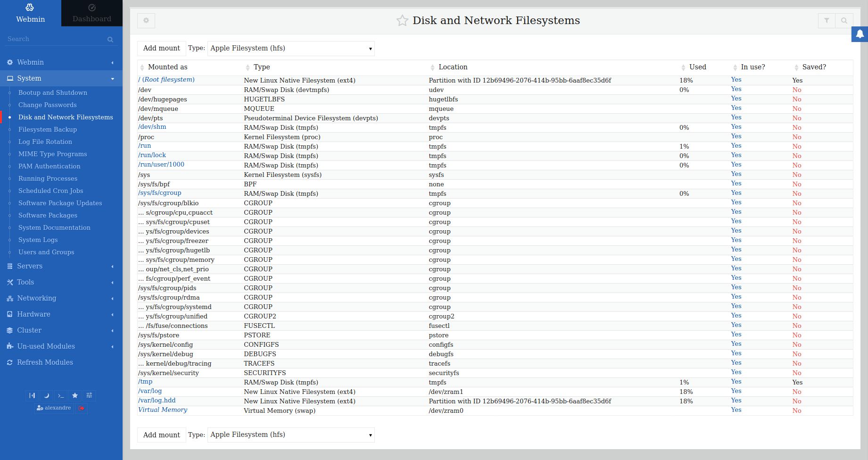Open the bottom filesystem Type dropdown
This screenshot has width=868, height=460.
(291, 435)
